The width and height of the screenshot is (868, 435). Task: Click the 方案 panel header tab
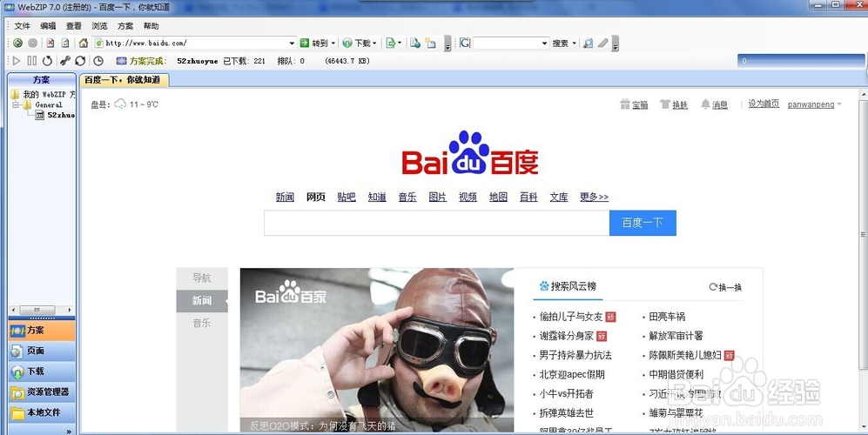click(x=42, y=80)
